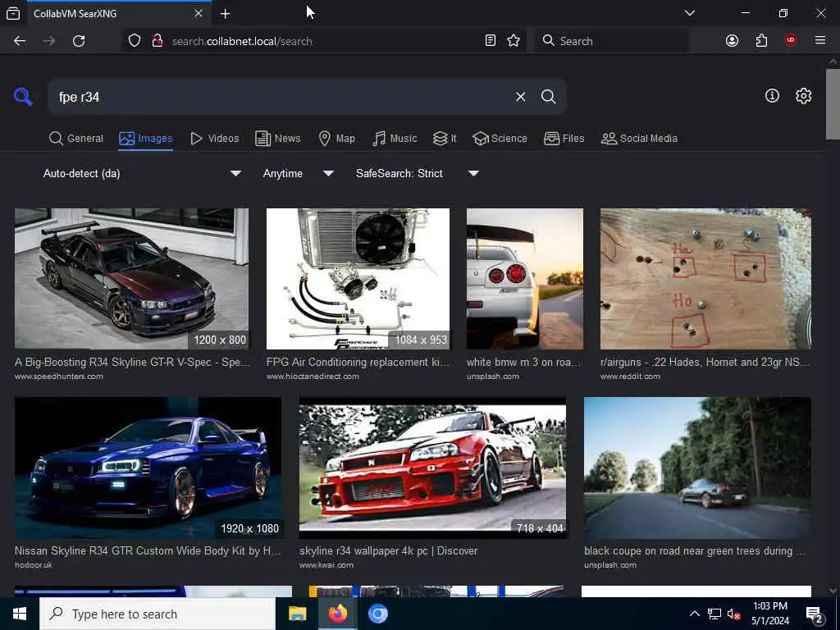The image size is (840, 630).
Task: Open the extensions puzzle icon
Action: (761, 41)
